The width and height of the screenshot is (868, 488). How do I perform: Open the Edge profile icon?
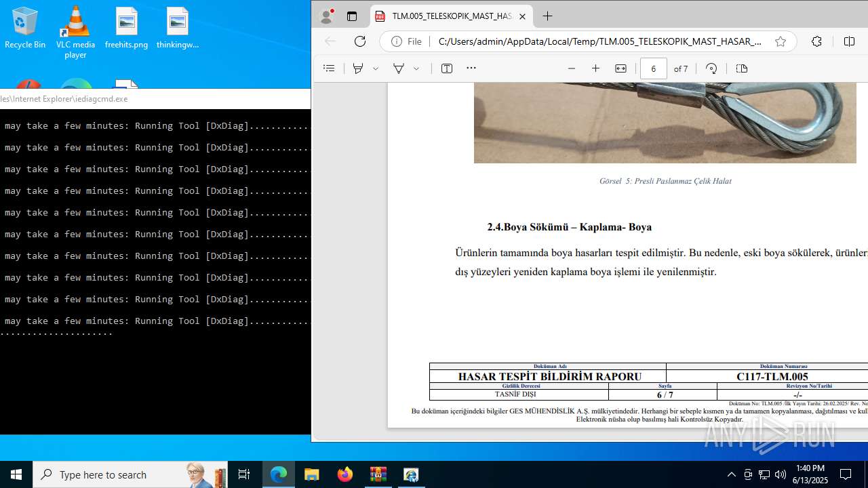[326, 16]
